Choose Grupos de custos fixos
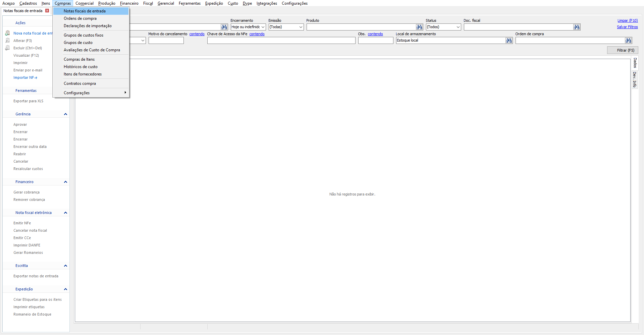Screen dimensions: 644x335 91,35
